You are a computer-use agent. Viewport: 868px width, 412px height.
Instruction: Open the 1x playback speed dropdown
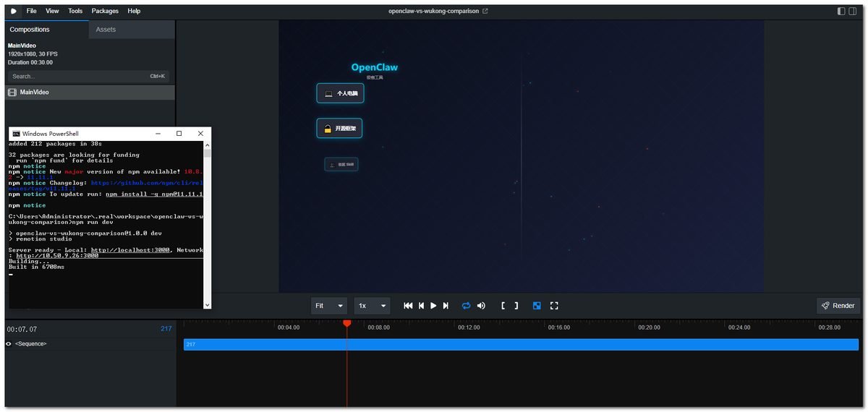373,306
